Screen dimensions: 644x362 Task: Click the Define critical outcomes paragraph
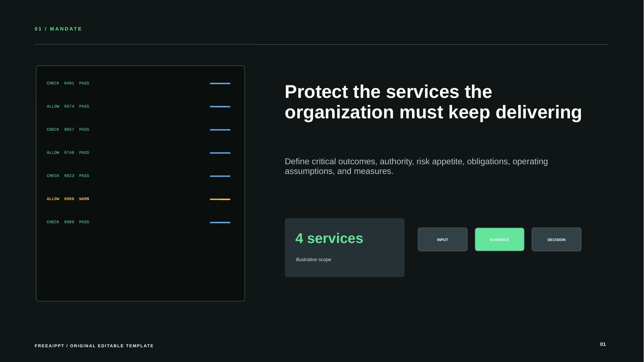416,166
